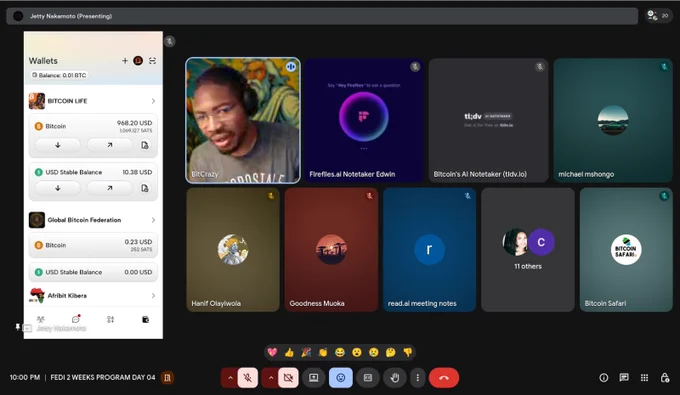Toggle the reactions smiley button

pos(341,378)
